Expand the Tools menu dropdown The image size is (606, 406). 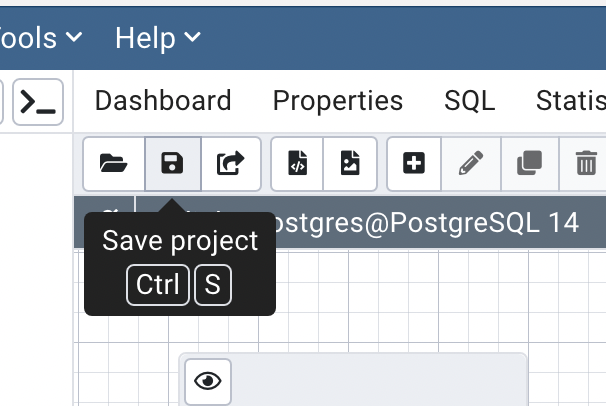tap(40, 38)
